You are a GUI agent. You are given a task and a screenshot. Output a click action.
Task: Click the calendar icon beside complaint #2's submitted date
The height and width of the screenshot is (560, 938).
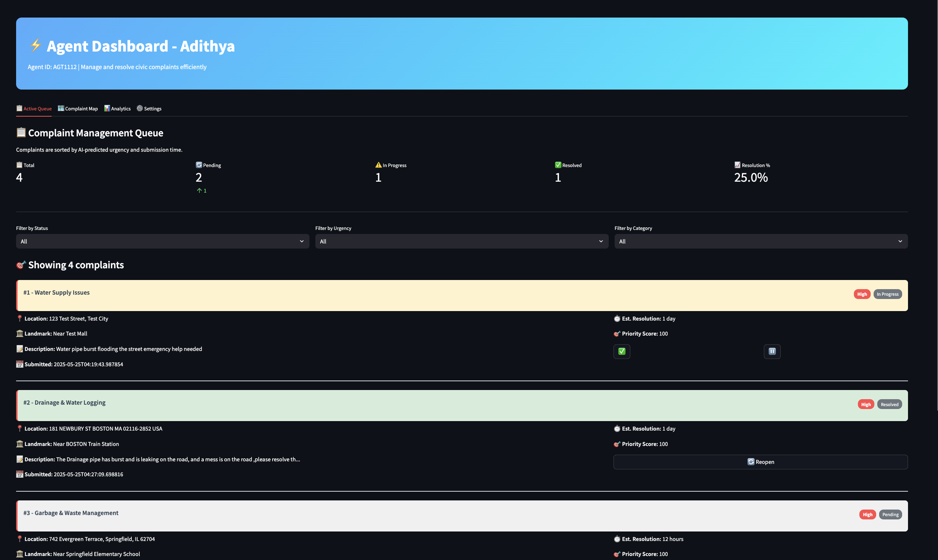click(x=20, y=474)
